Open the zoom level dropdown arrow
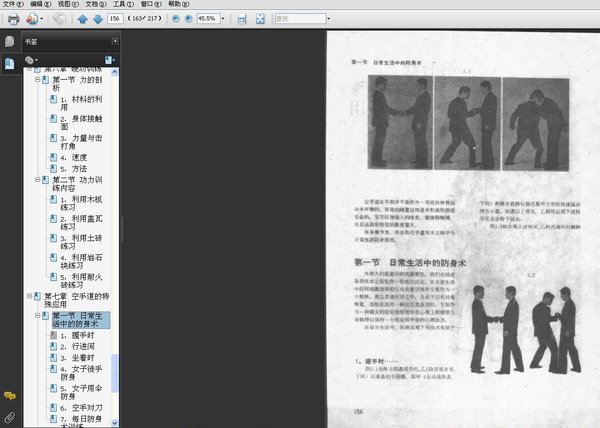This screenshot has width=600, height=428. tap(223, 18)
